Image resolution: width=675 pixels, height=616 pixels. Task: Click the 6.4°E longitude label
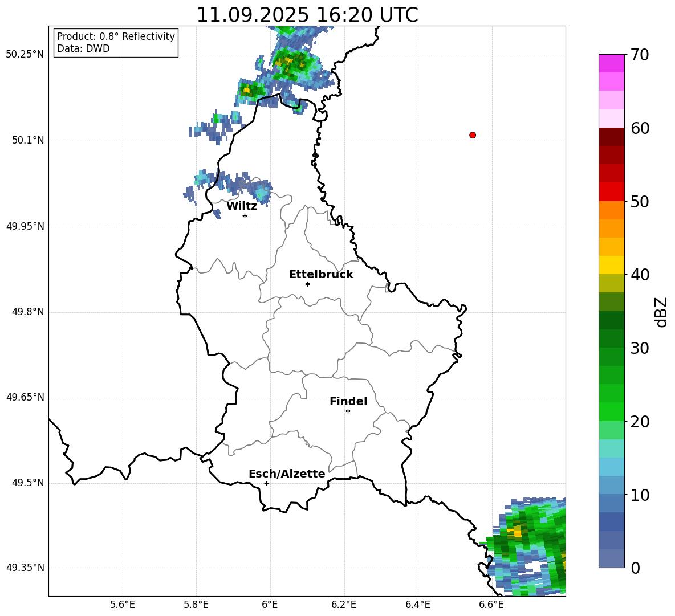(x=417, y=605)
